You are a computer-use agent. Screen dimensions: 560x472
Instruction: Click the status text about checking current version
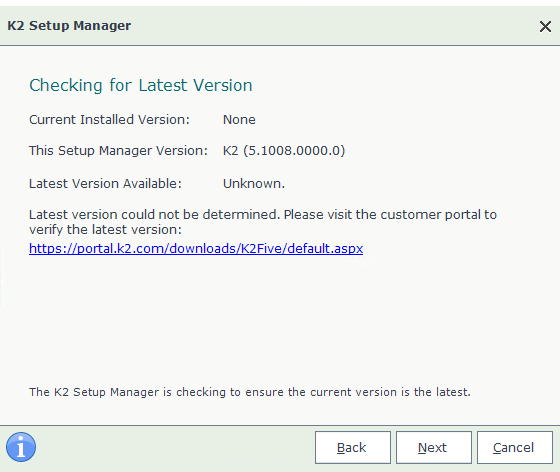point(250,392)
